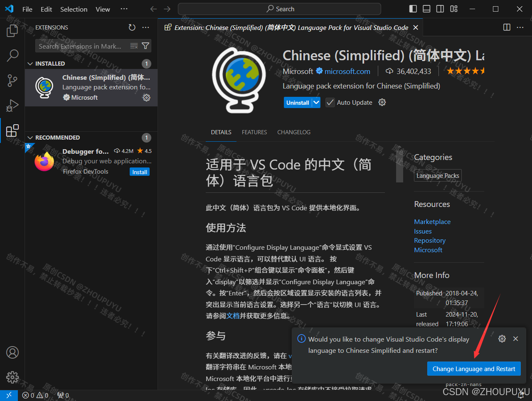Open the View menu

click(103, 9)
